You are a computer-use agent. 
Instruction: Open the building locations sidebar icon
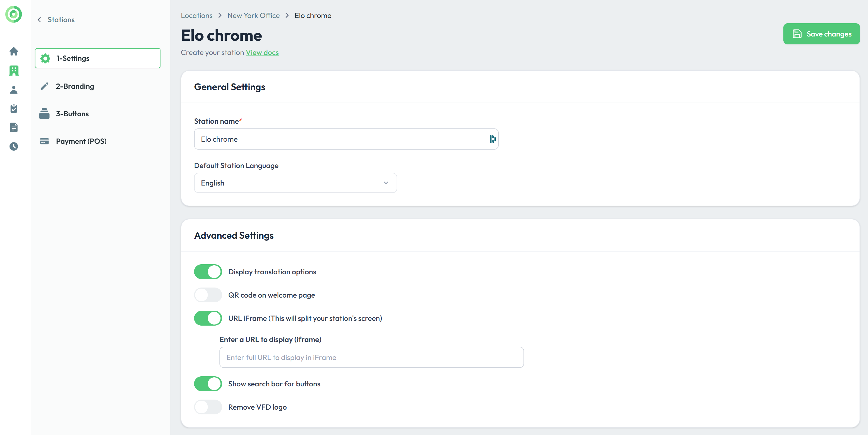pos(14,70)
